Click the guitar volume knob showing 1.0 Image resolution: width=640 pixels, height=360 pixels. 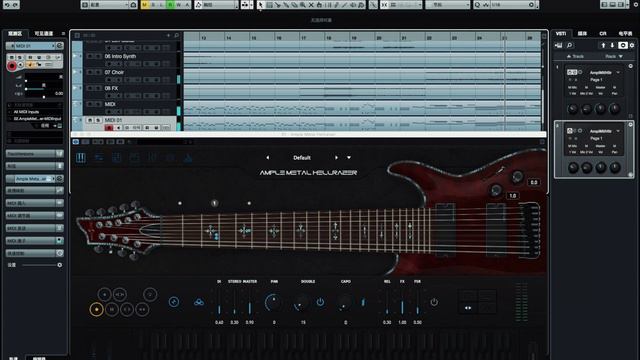496,190
